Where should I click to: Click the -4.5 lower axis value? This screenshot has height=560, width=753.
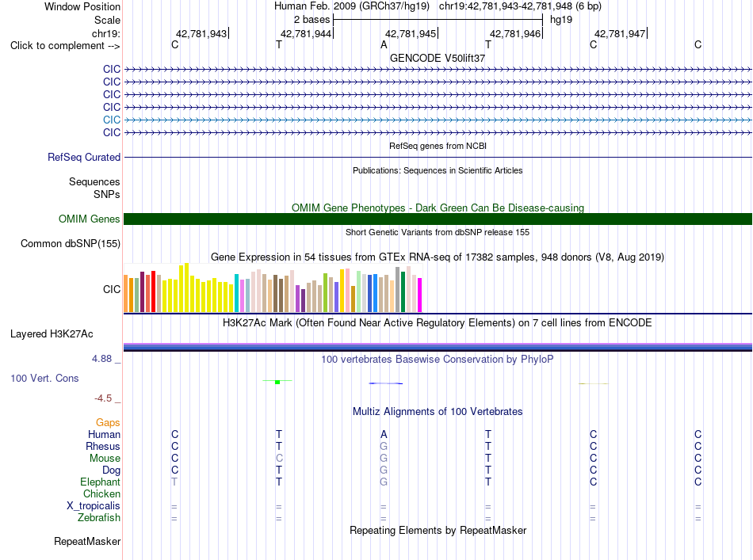103,398
